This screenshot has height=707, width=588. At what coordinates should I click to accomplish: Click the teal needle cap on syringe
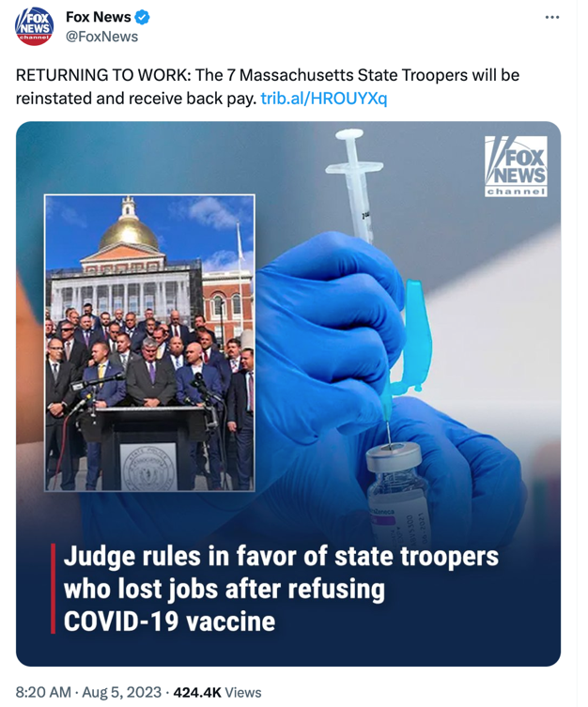tap(413, 334)
